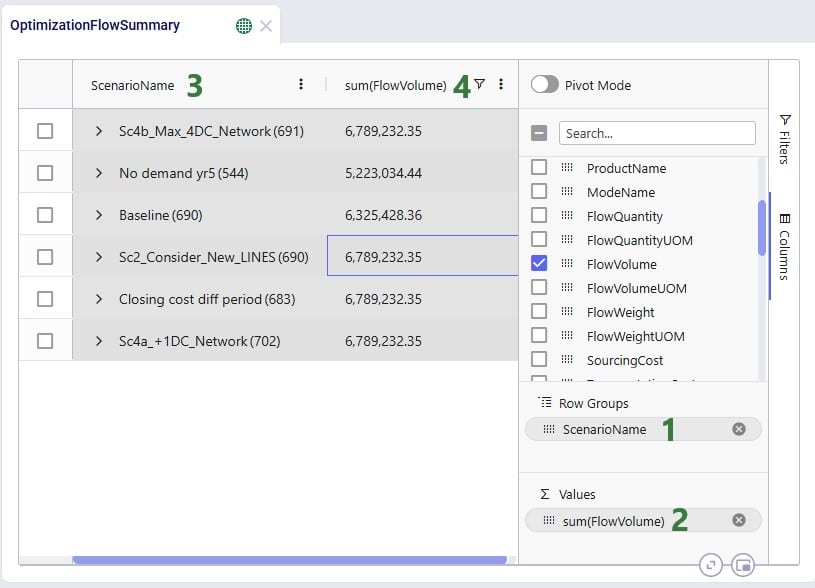Click the expand view circular button

(711, 565)
